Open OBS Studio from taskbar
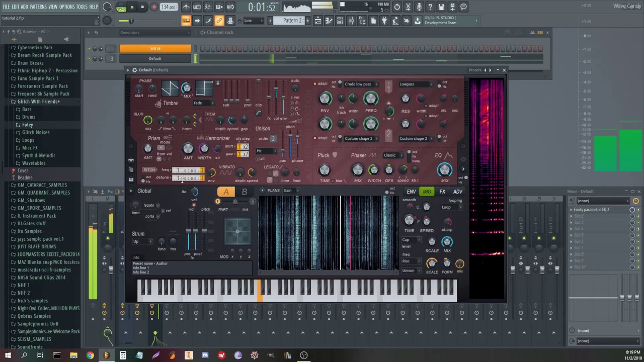Screen dimensions: 644x362 [x=304, y=355]
